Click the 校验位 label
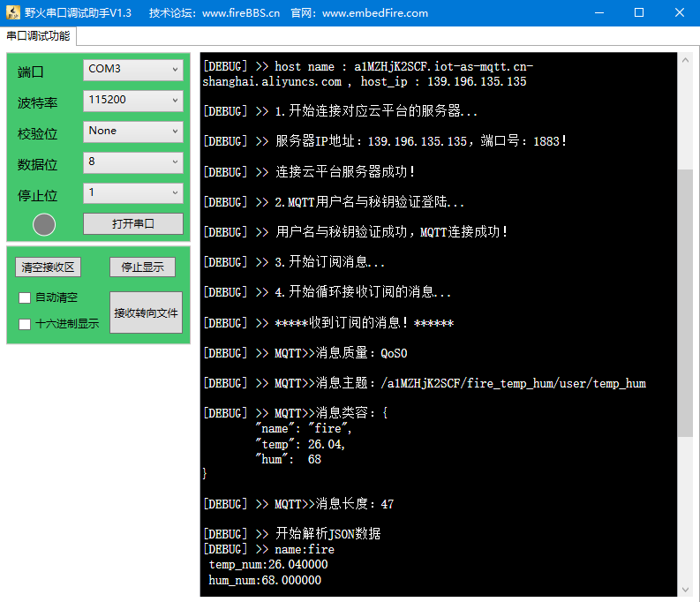The image size is (700, 602). [37, 134]
